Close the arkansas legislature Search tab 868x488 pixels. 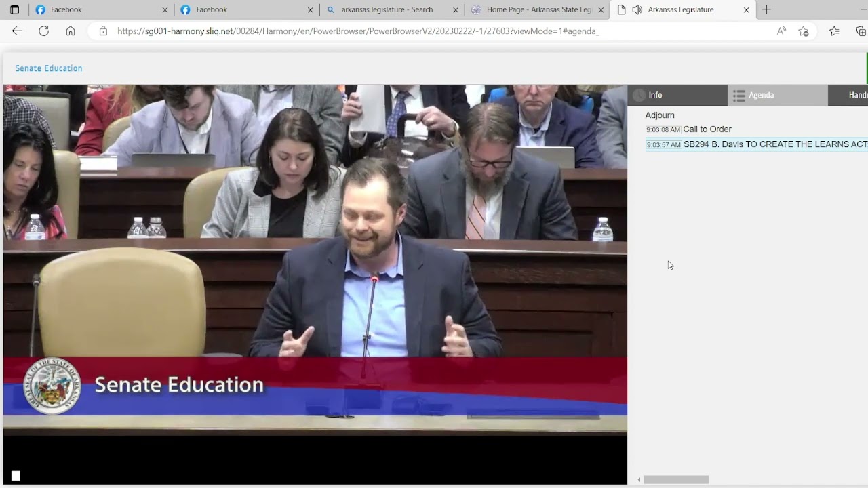[456, 10]
